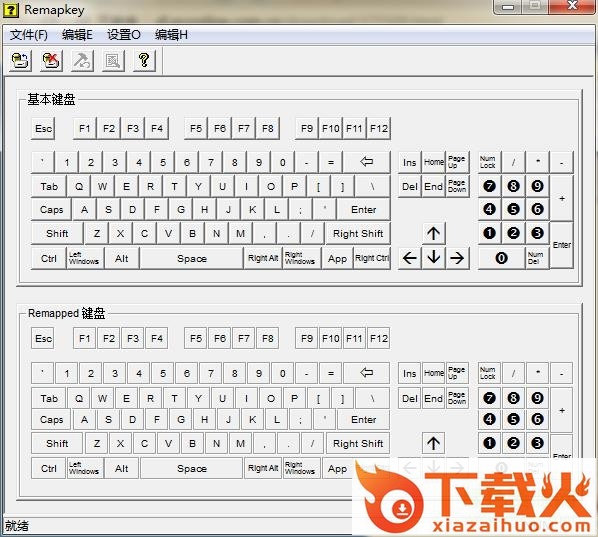Open the 编辑H menu
This screenshot has height=537, width=598.
(171, 35)
